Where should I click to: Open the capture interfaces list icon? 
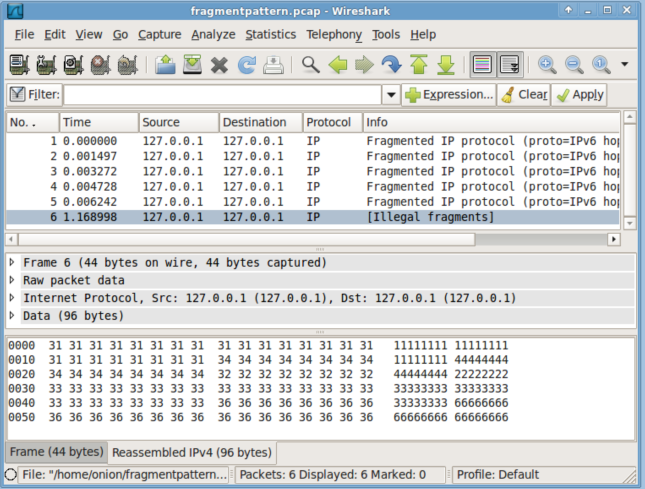click(19, 65)
